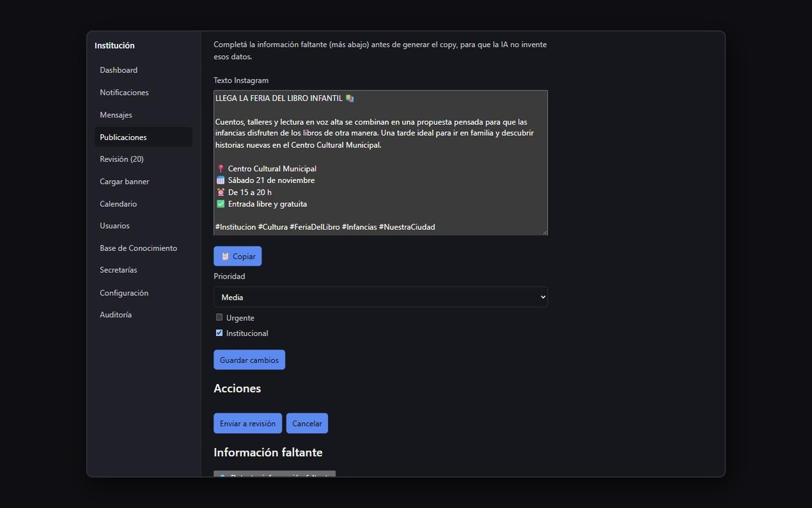Open the Prioridad dropdown arrow
The width and height of the screenshot is (812, 508).
(543, 297)
